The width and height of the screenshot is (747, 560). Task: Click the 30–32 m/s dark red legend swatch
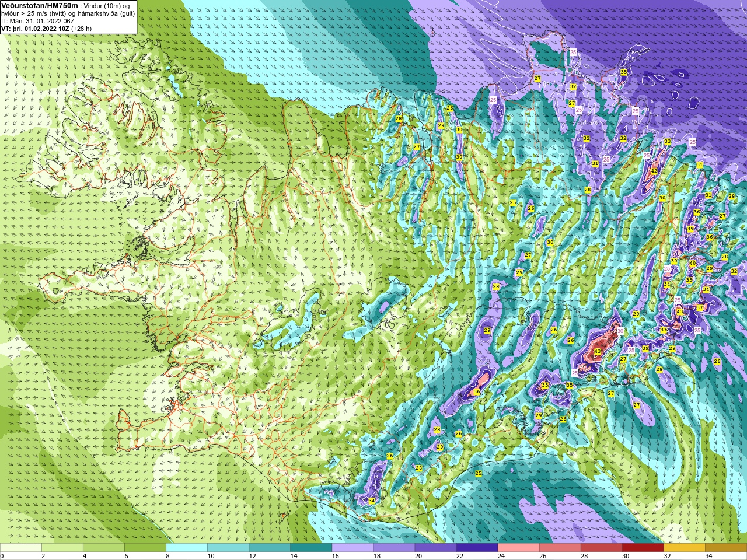point(643,548)
